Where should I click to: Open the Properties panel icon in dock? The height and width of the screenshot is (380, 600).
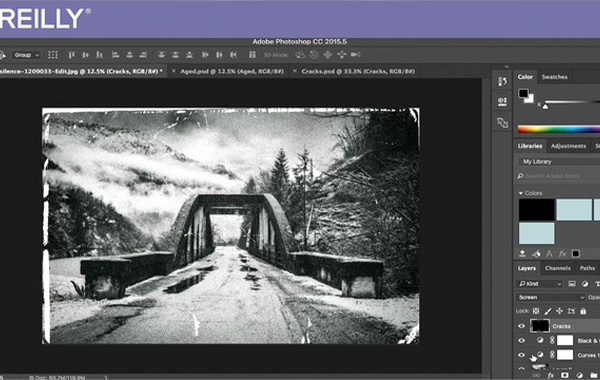coord(502,101)
